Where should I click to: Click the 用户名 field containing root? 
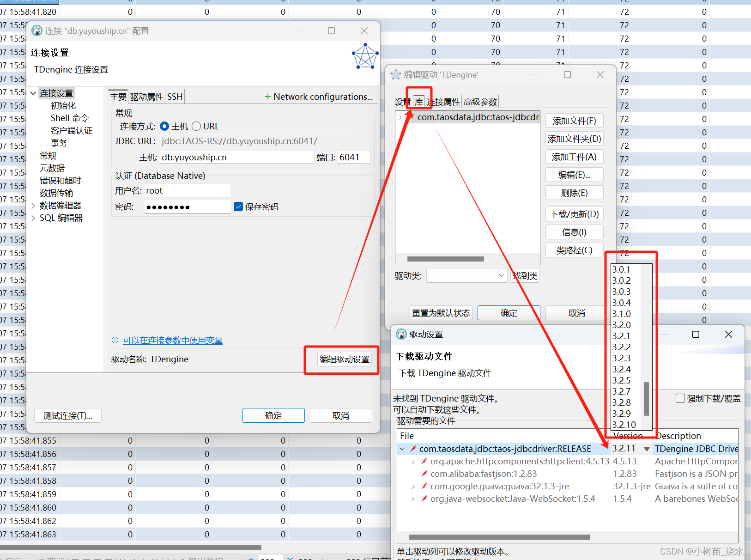pyautogui.click(x=188, y=190)
